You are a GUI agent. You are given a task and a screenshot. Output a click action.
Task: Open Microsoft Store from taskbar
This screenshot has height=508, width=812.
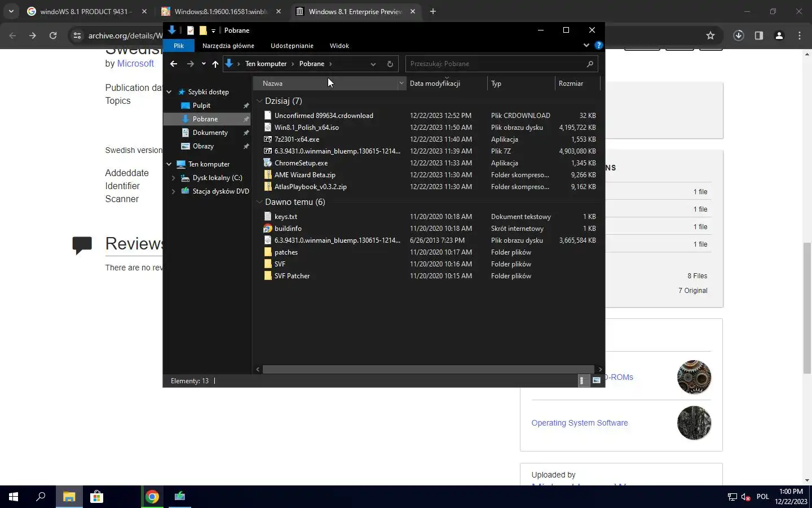pyautogui.click(x=97, y=497)
